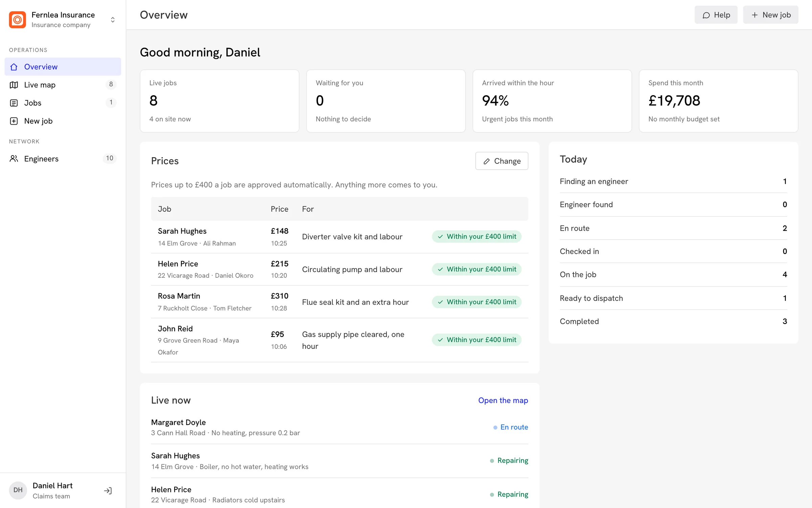Click the plus icon in top New job button

pyautogui.click(x=755, y=15)
